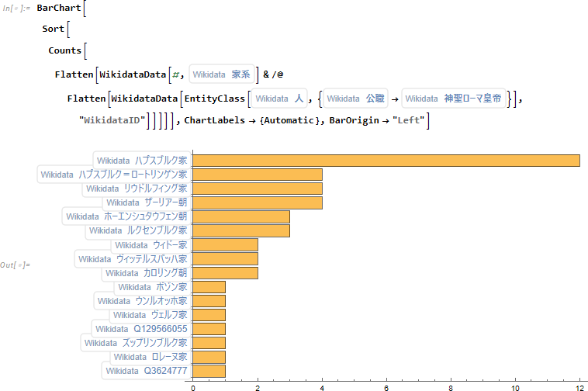Click the ルクセンブルク家 chart label
Screen dimensions: 588x391
tap(137, 230)
